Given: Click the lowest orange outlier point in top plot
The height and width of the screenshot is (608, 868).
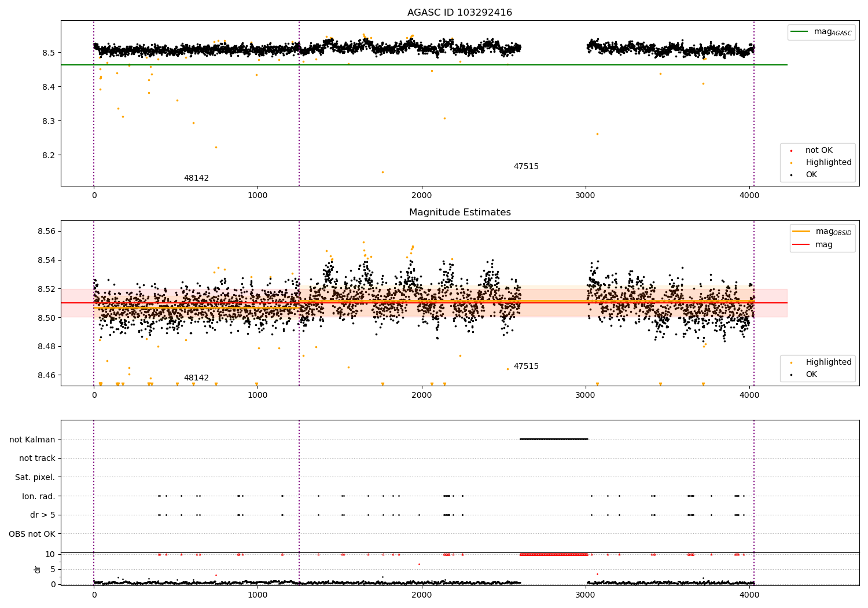Looking at the screenshot, I should [382, 172].
